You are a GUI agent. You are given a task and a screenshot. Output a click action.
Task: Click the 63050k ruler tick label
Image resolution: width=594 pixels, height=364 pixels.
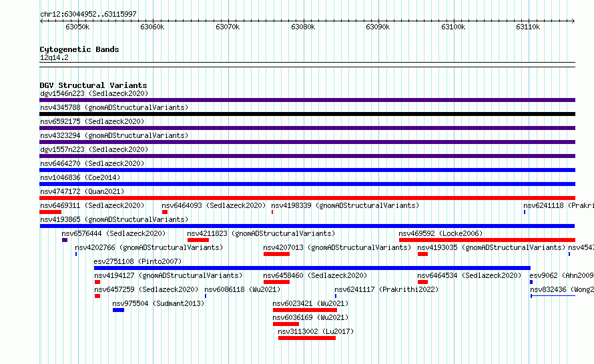(x=77, y=27)
